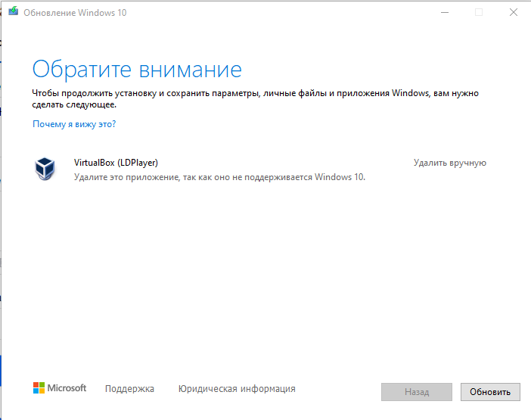Viewport: 531px width, 420px height.
Task: Click the Microsoft logo
Action: [x=60, y=388]
